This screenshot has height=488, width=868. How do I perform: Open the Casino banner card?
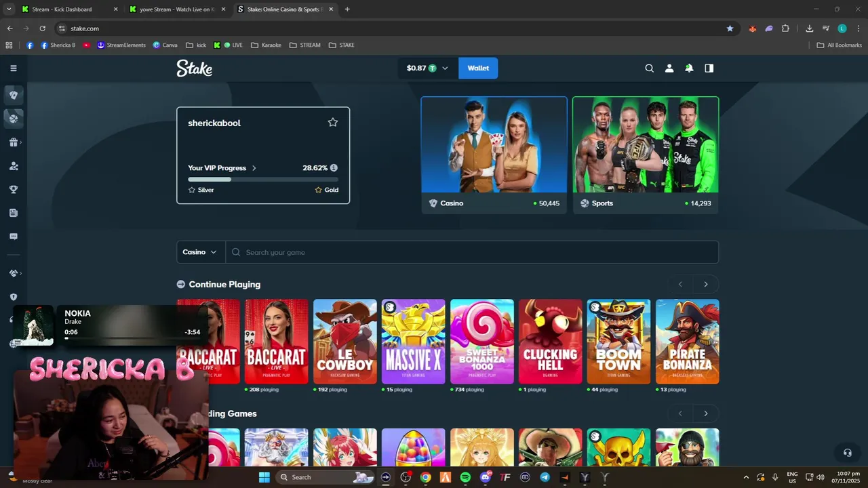tap(494, 155)
